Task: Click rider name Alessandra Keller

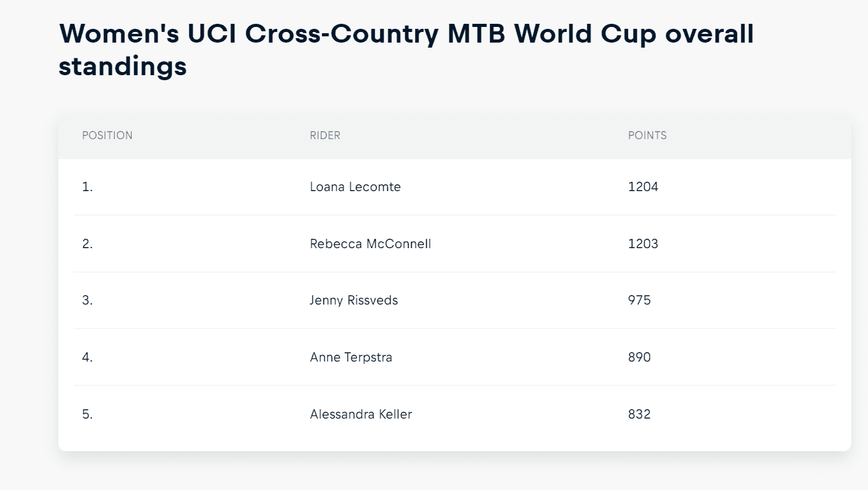Action: (x=361, y=414)
